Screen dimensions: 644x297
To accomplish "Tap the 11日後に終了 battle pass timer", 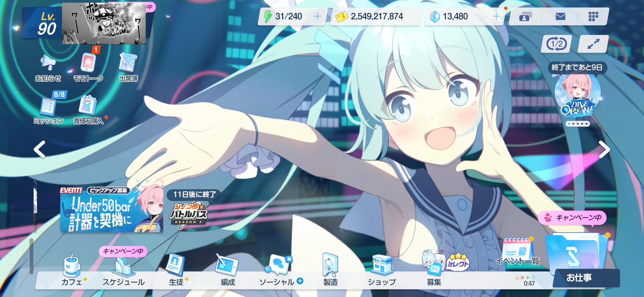I will pyautogui.click(x=194, y=195).
